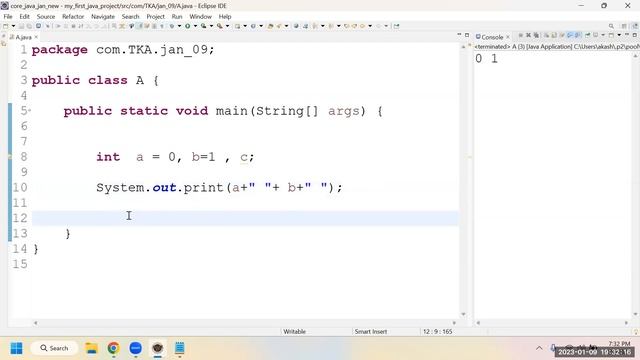Click the 'Smart Insert' status bar entry
This screenshot has height=360, width=640.
point(371,331)
